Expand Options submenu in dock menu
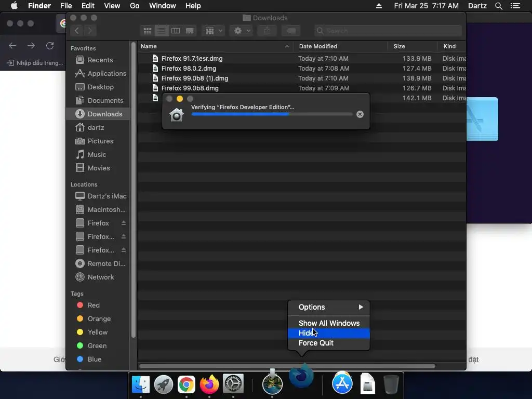532x399 pixels. [x=329, y=308]
